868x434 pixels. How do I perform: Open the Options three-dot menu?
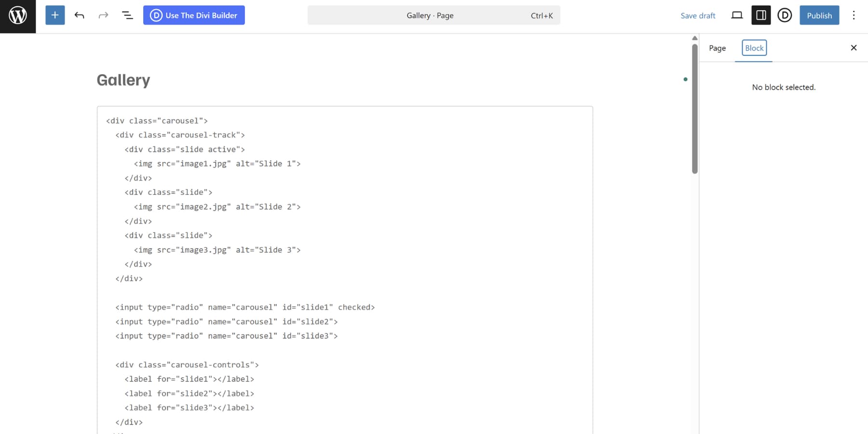(854, 15)
